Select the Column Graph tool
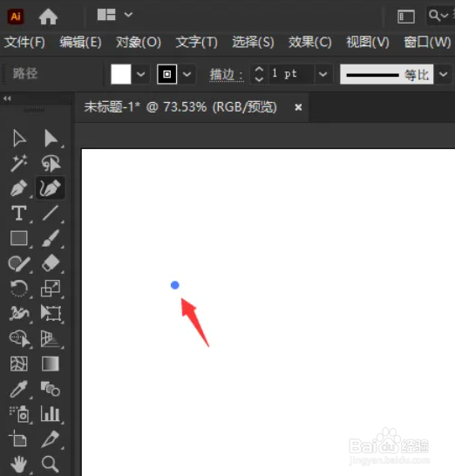Screen dimensions: 455x476 (x=51, y=413)
